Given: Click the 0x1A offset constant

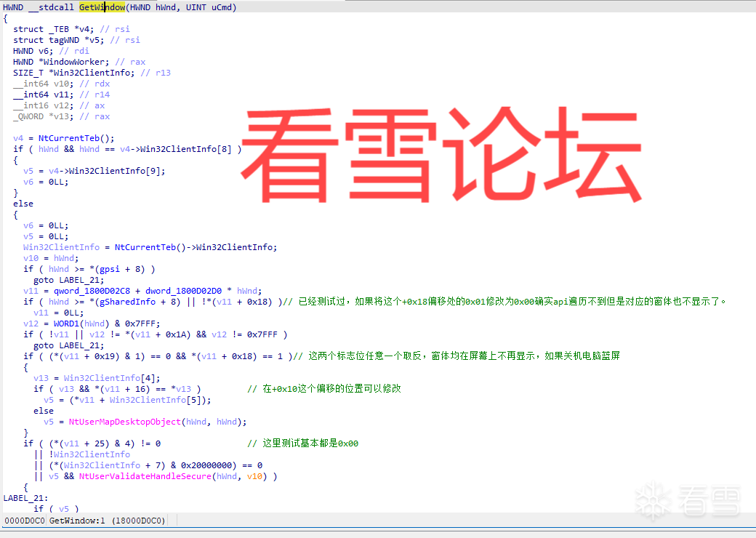Looking at the screenshot, I should 175,334.
